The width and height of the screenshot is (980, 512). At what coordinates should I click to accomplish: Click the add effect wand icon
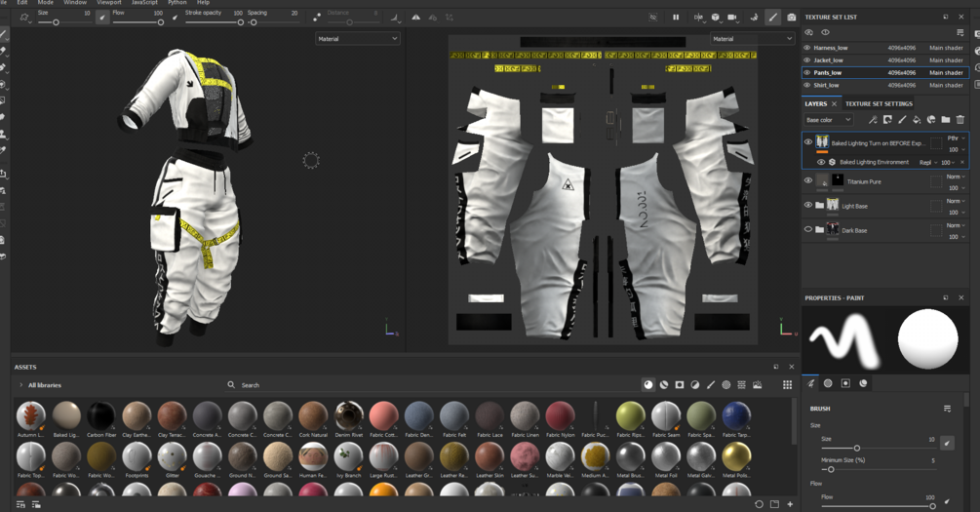(873, 119)
